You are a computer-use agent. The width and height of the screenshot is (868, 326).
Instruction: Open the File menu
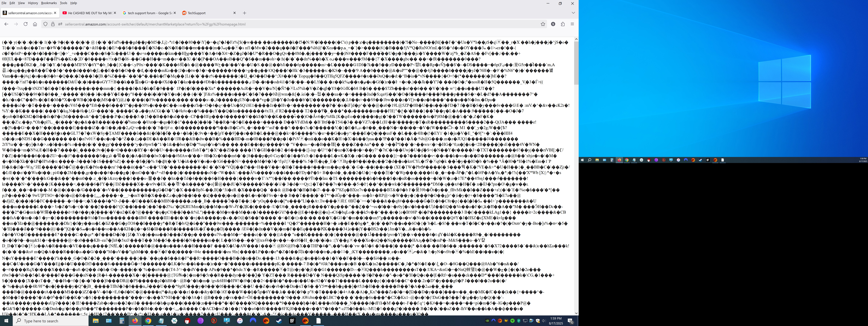[x=4, y=3]
